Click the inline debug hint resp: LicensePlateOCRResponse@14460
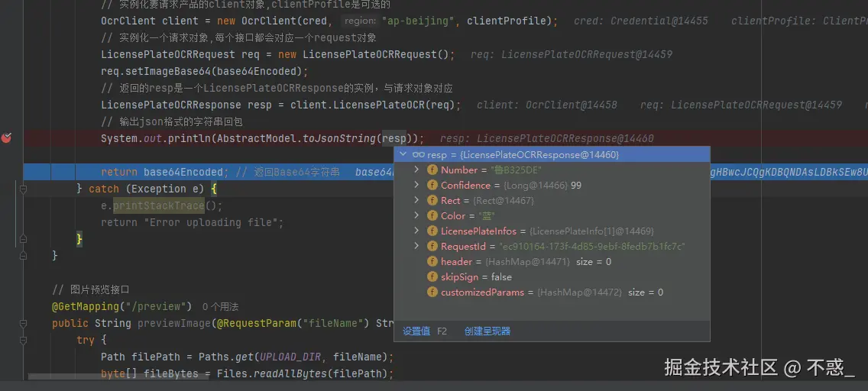This screenshot has height=391, width=868. [546, 138]
